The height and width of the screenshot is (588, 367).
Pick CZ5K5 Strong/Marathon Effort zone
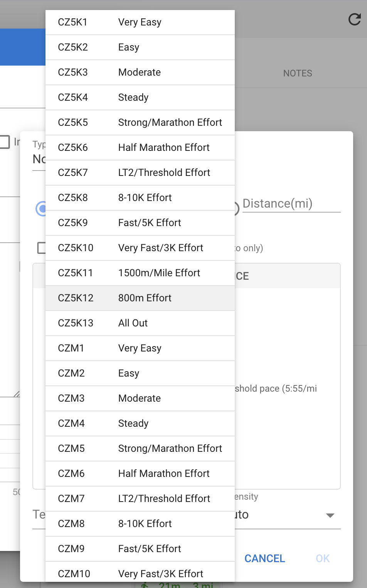(x=140, y=123)
